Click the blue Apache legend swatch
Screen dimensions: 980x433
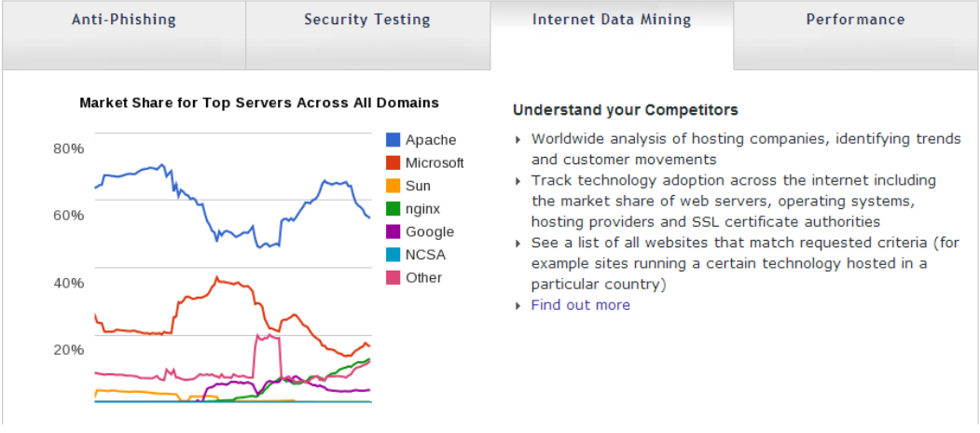(393, 140)
